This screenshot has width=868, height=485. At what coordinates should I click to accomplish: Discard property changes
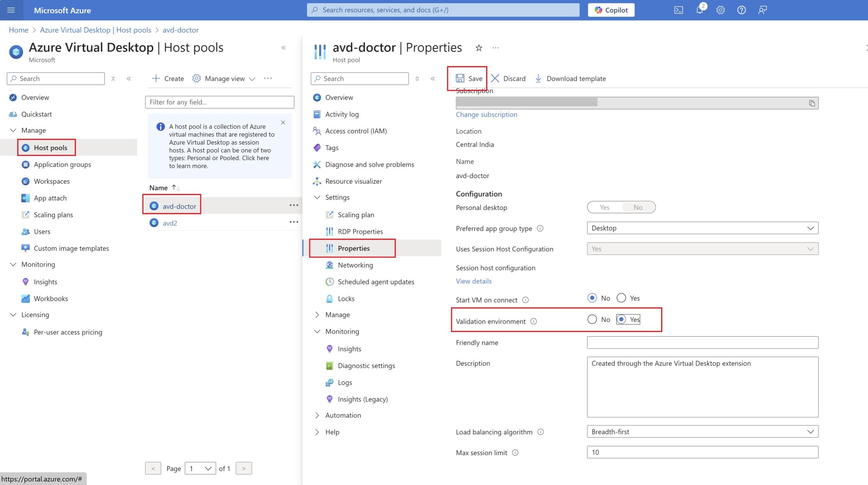(508, 79)
